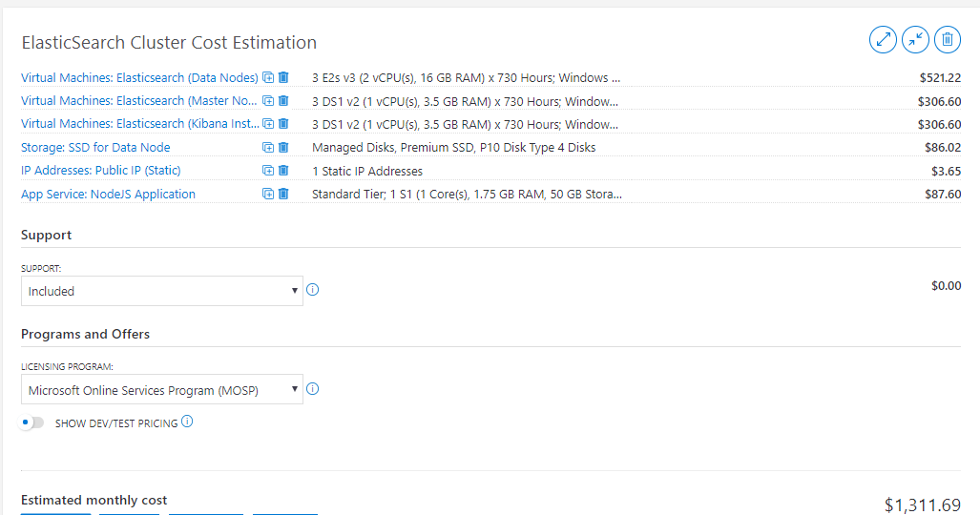The width and height of the screenshot is (980, 515).
Task: Select the Estimated monthly cost label
Action: click(94, 500)
